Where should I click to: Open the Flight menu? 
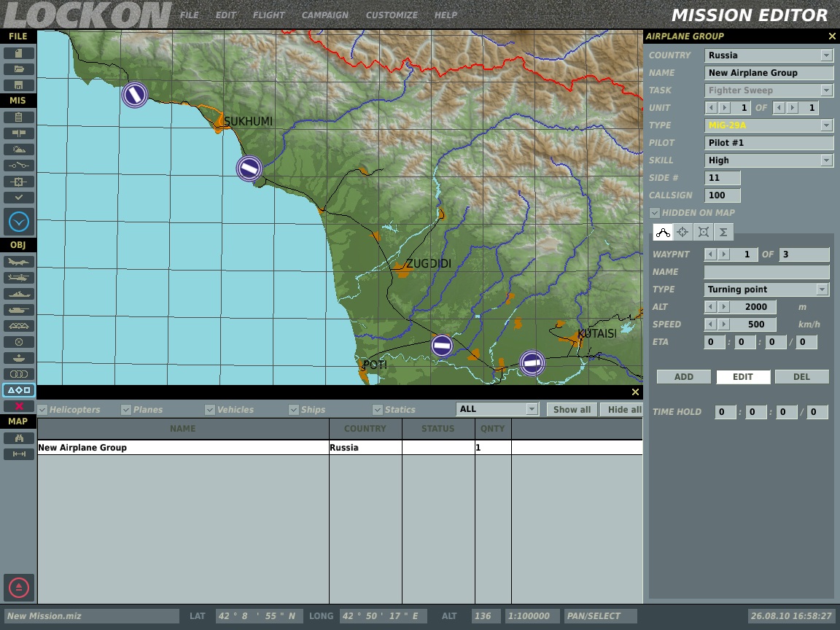(268, 15)
